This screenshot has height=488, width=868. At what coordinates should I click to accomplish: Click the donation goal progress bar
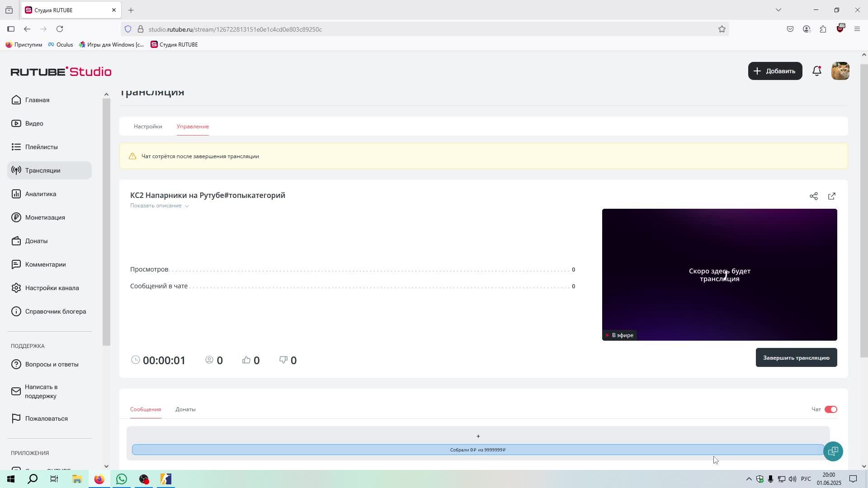pyautogui.click(x=478, y=450)
